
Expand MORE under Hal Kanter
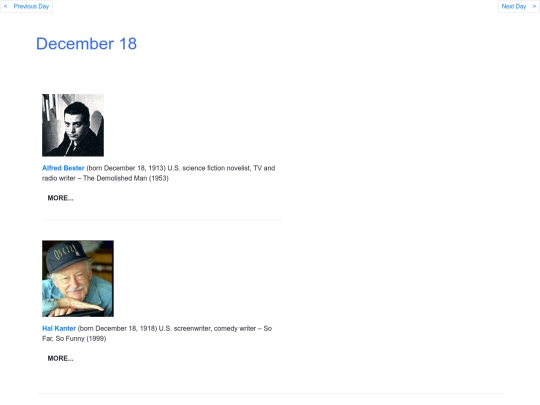pyautogui.click(x=60, y=359)
